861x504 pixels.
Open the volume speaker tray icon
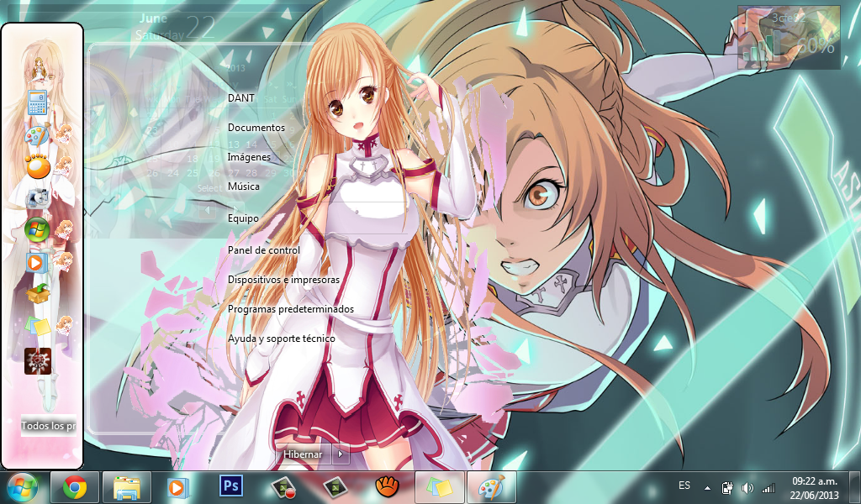point(747,487)
